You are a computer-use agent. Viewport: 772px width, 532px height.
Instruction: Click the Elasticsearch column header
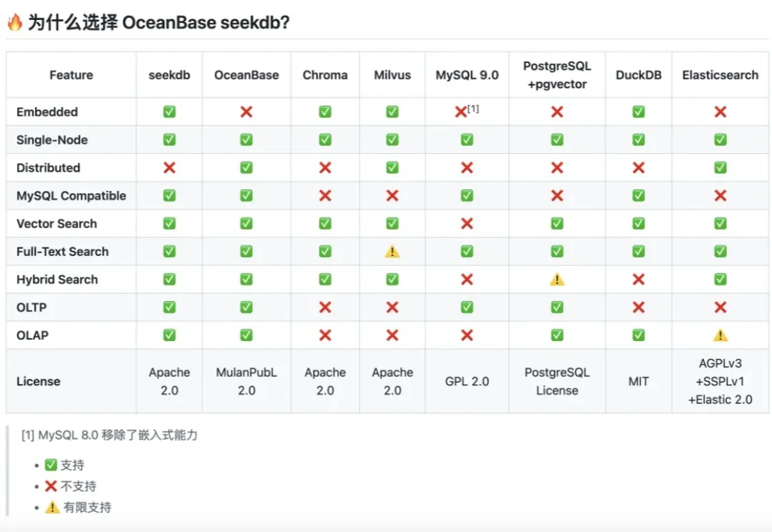720,75
